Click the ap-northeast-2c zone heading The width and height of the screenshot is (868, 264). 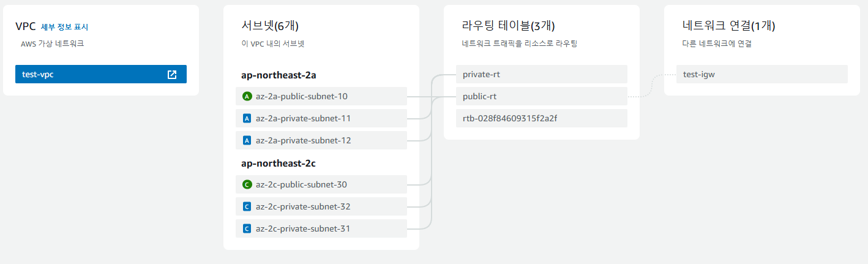tap(279, 163)
